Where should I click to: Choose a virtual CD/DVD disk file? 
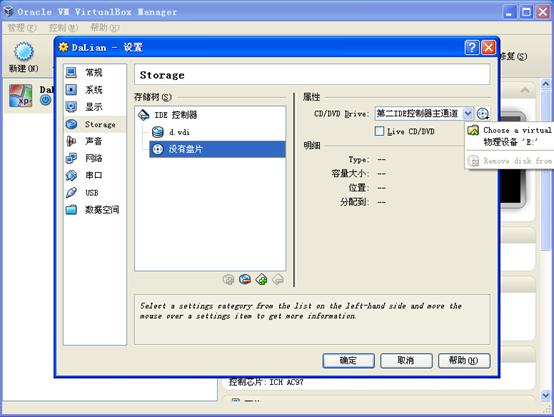click(x=509, y=130)
